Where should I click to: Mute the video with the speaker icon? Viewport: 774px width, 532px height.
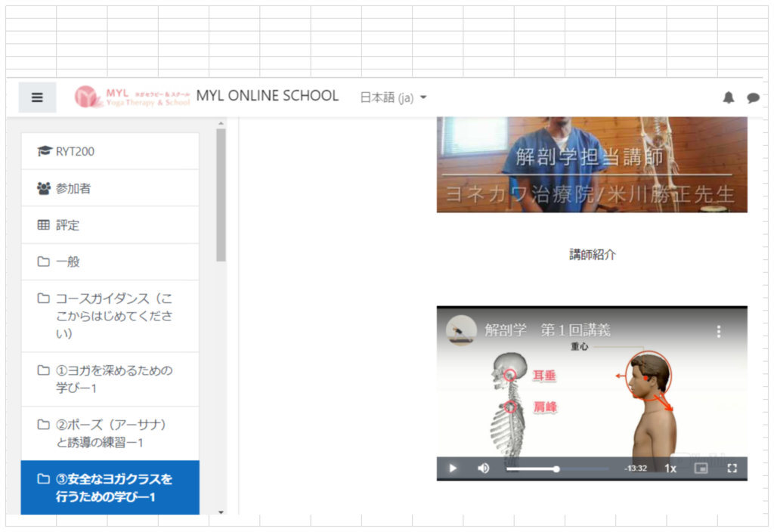pos(484,468)
